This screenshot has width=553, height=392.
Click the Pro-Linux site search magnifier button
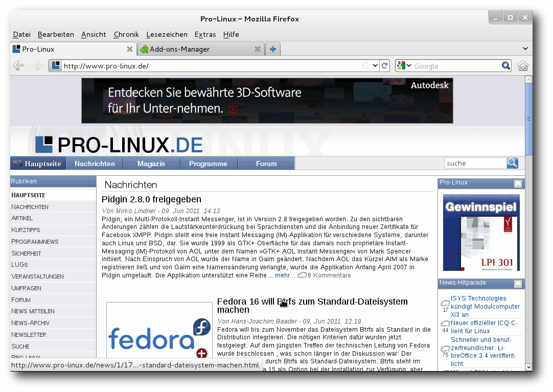pos(512,163)
